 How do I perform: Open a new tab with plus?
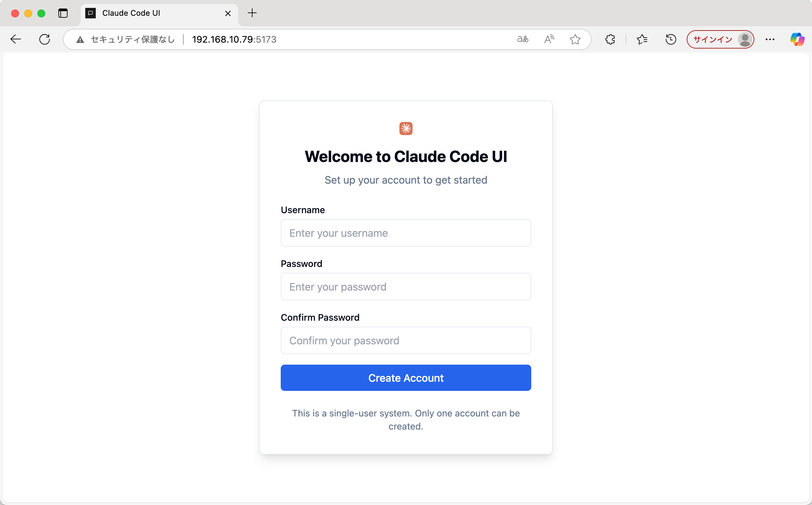(x=252, y=13)
